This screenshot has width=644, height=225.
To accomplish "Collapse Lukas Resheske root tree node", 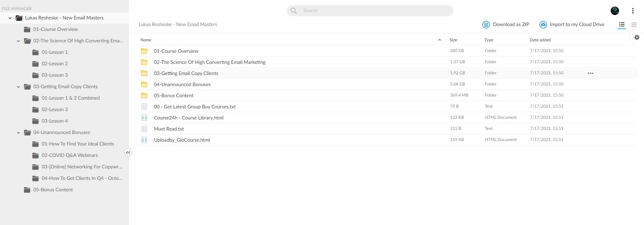I will click(x=10, y=18).
